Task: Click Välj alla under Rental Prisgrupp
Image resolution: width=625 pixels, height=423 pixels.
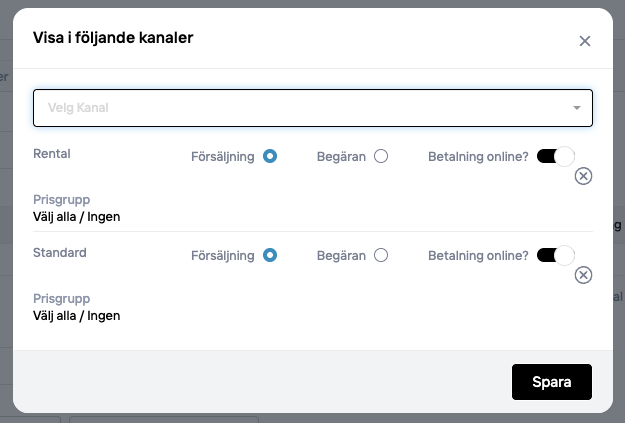Action: click(56, 216)
